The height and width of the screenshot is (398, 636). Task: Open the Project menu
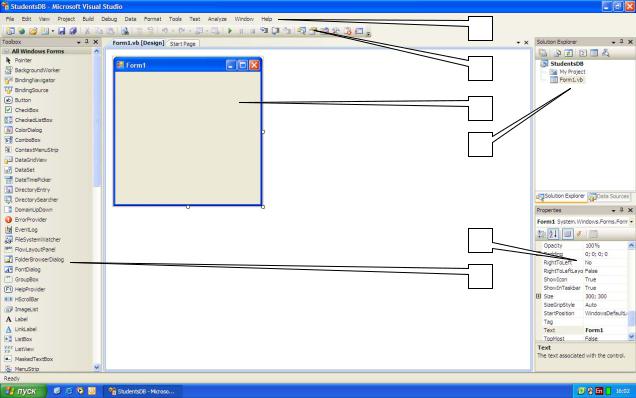coord(66,19)
